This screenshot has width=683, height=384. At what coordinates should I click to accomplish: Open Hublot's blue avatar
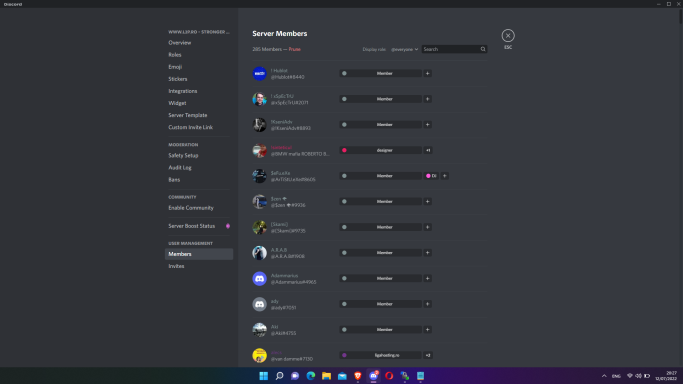click(259, 73)
